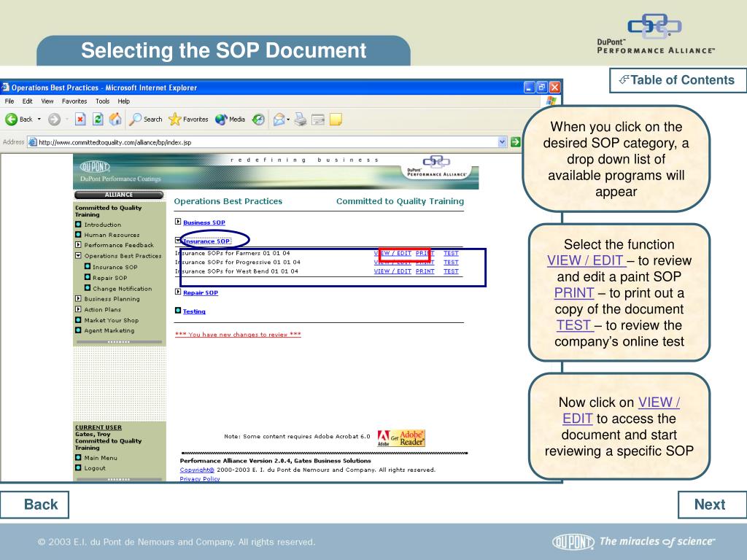The height and width of the screenshot is (560, 747).
Task: Expand the Business SOP category arrow
Action: click(178, 222)
